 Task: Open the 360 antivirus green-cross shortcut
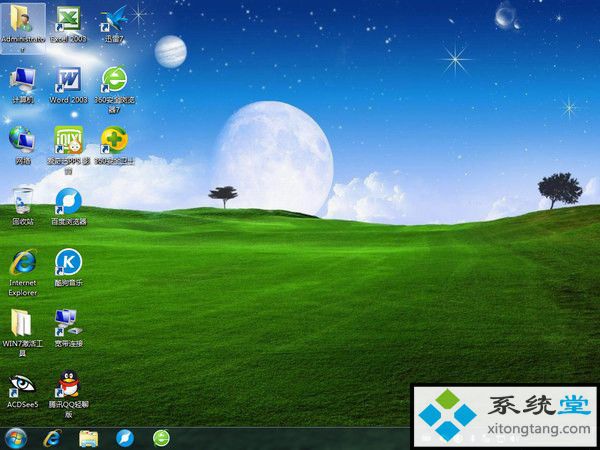pyautogui.click(x=114, y=145)
